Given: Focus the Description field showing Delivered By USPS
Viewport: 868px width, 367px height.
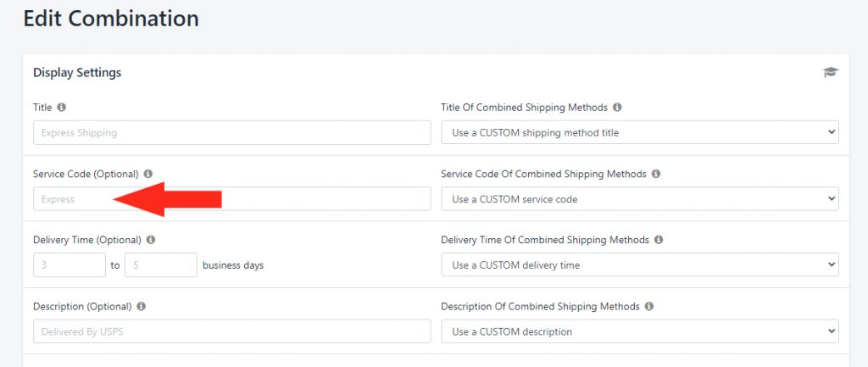Looking at the screenshot, I should coord(231,331).
